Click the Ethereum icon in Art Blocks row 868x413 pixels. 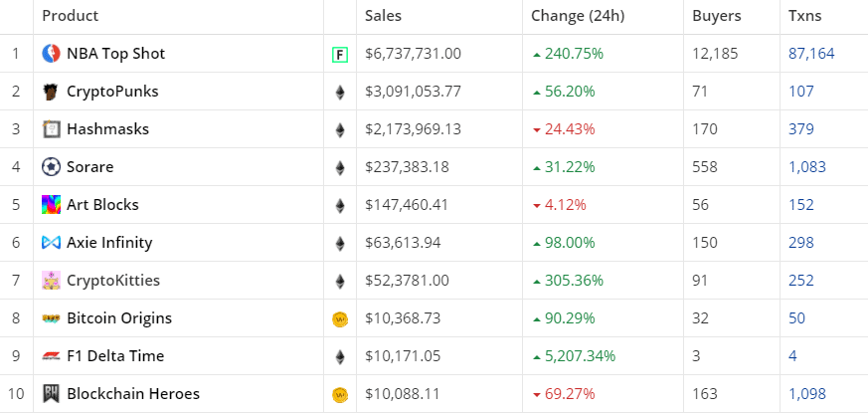tap(340, 205)
